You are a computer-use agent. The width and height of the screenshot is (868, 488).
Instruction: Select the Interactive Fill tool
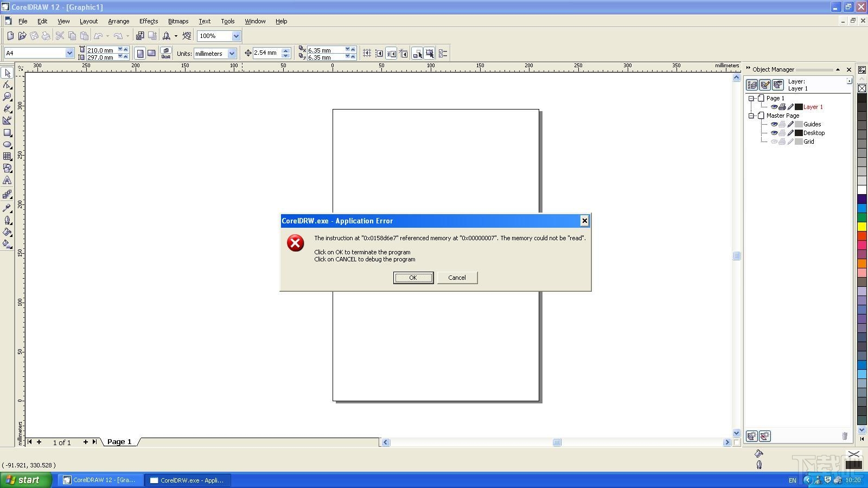(7, 244)
